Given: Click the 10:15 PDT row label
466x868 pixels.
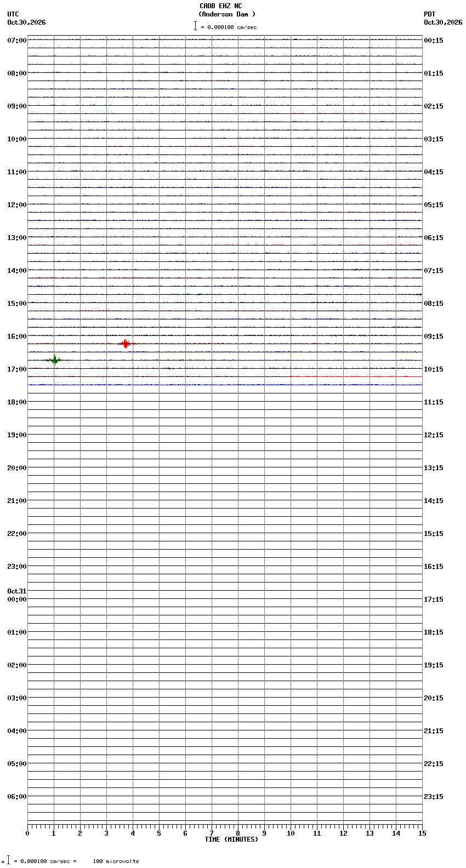Looking at the screenshot, I should tap(434, 369).
